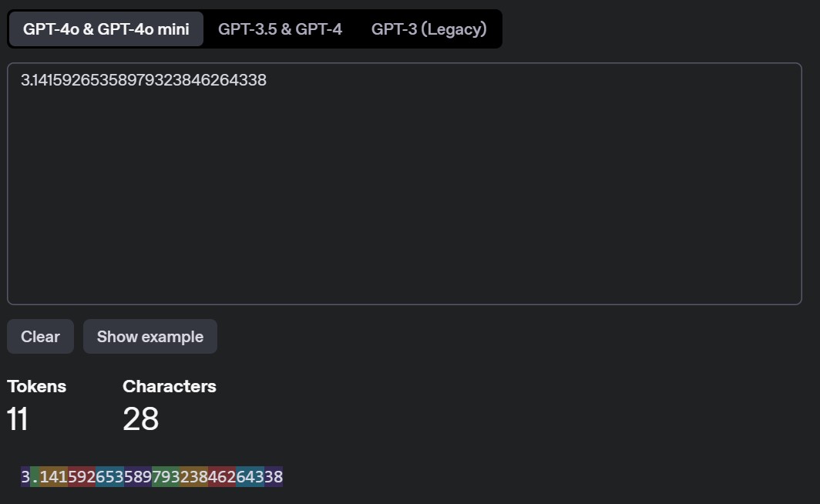Open the GPT-3.5 & GPT-4 tab
Image resolution: width=820 pixels, height=504 pixels.
tap(280, 29)
